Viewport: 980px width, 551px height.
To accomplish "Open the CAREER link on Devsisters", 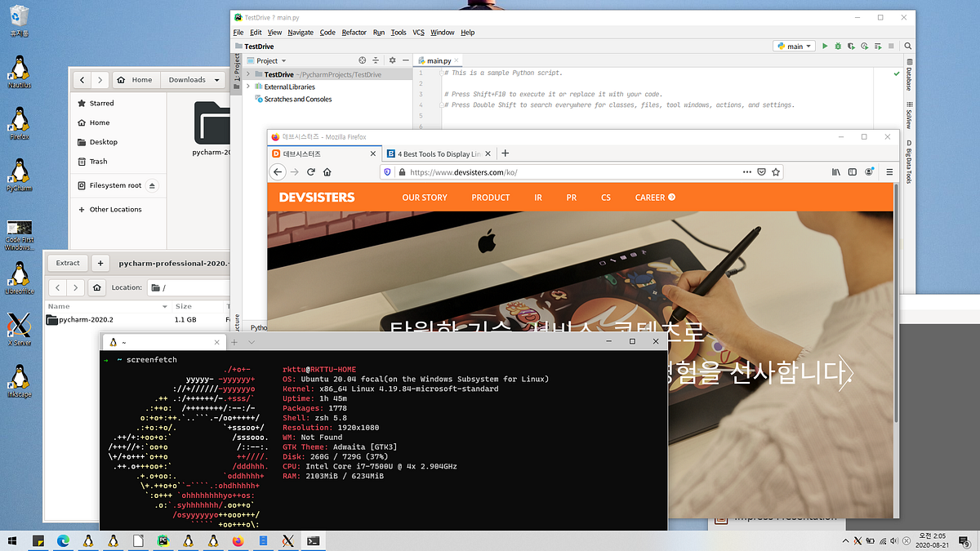I will pos(655,198).
